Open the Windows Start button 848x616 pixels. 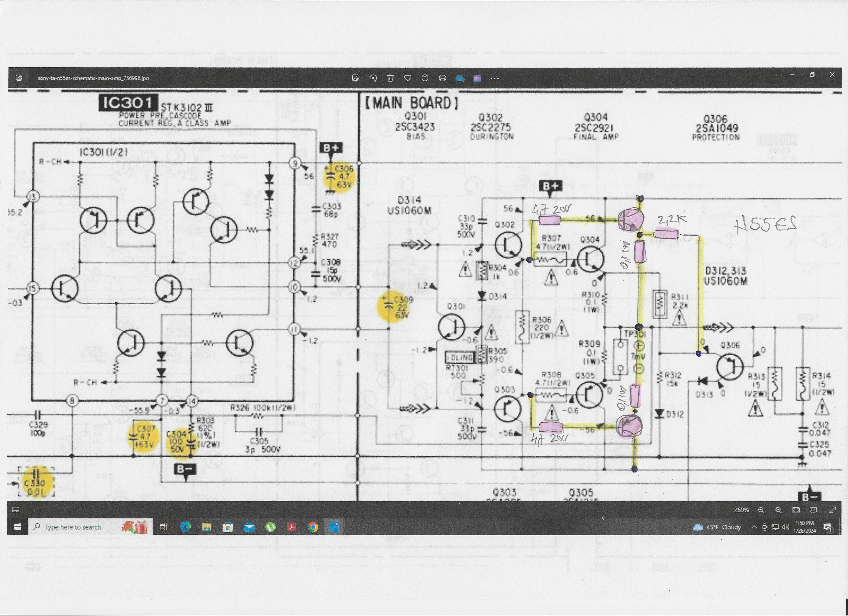click(x=17, y=527)
